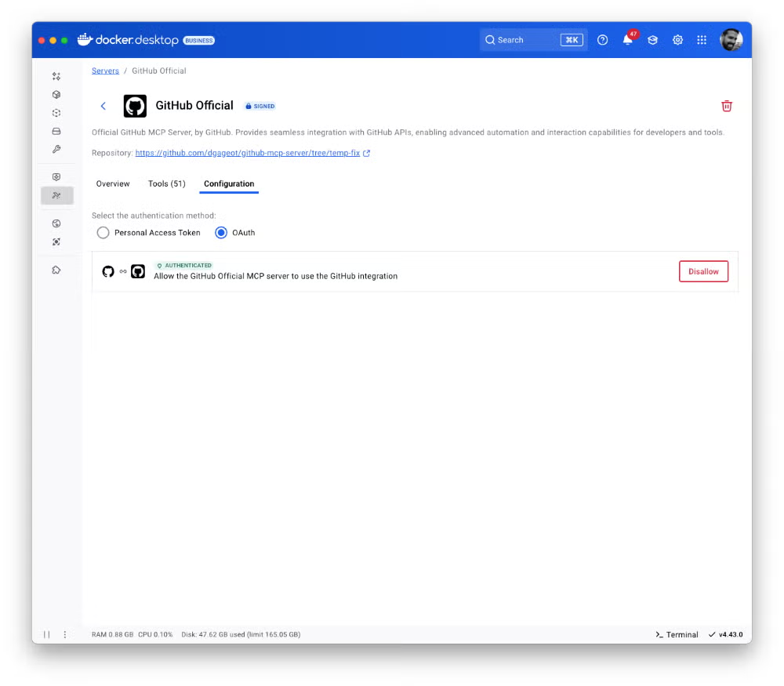
Task: Open Builds wrench icon in sidebar
Action: tap(56, 149)
